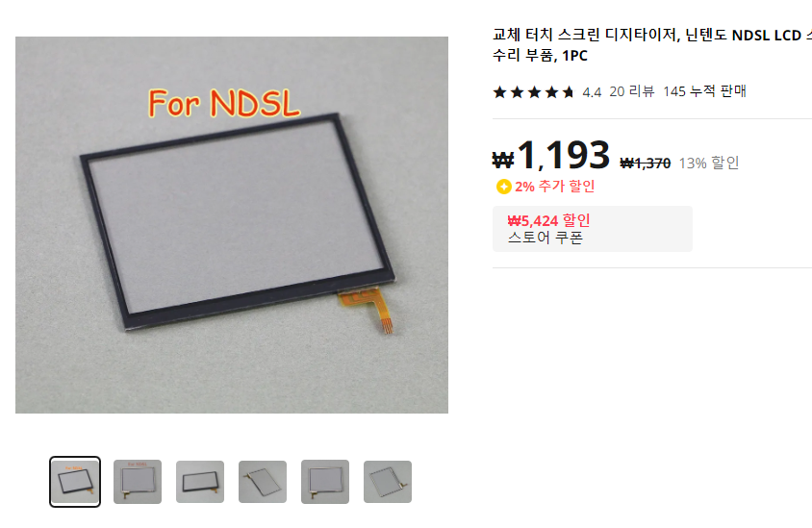Open the large NDSL touch screen image
Screen dimensions: 812x528
(x=232, y=225)
